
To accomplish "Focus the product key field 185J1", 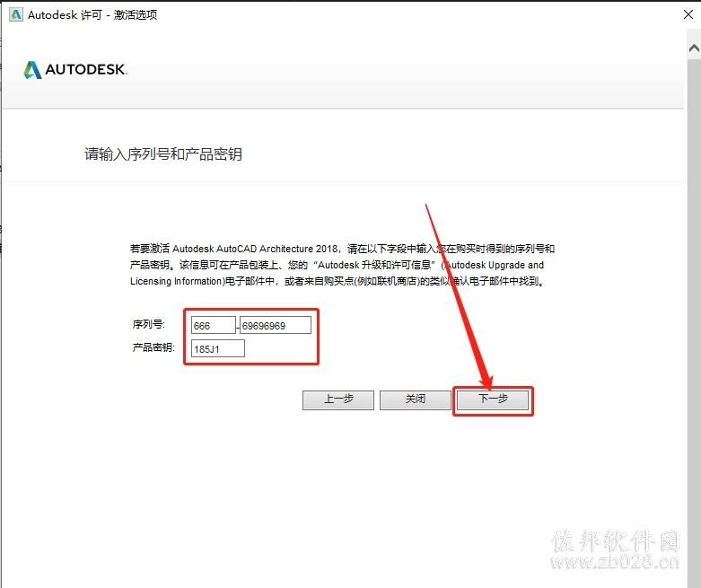I will (x=218, y=348).
